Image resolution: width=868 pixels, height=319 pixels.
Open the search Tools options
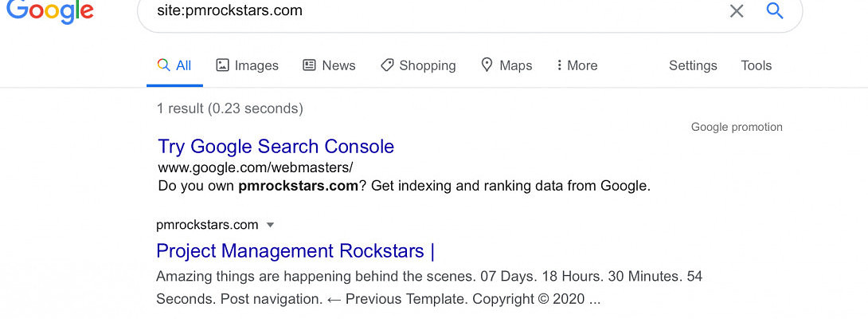pyautogui.click(x=757, y=65)
